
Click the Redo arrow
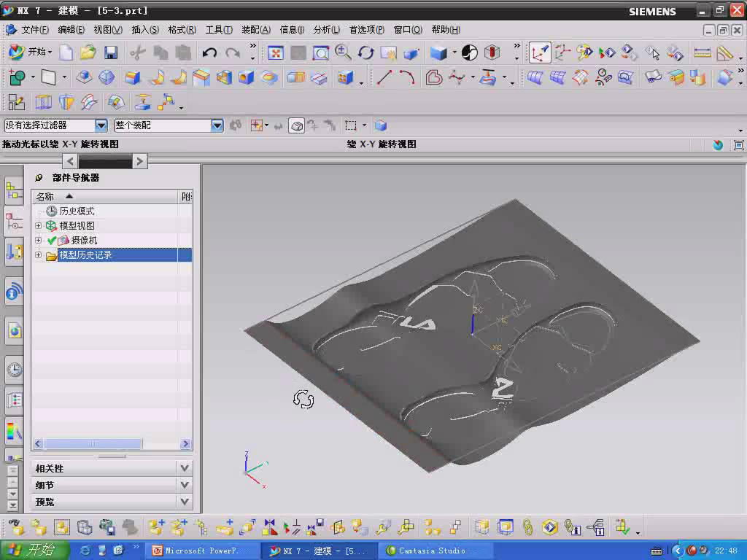pyautogui.click(x=233, y=52)
